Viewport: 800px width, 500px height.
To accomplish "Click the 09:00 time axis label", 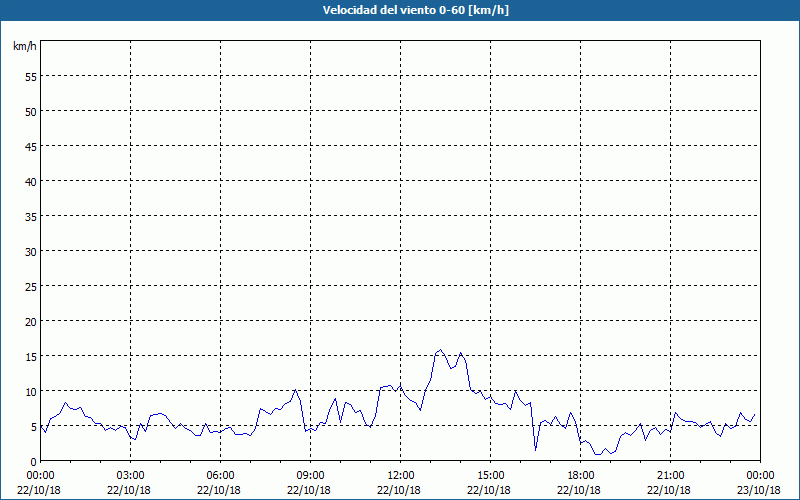I will pyautogui.click(x=310, y=476).
